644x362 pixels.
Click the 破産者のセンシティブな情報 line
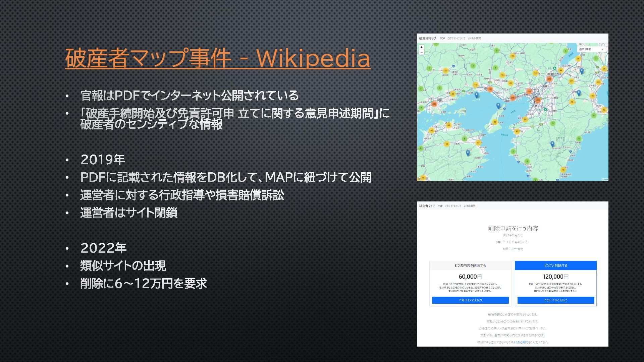click(151, 124)
